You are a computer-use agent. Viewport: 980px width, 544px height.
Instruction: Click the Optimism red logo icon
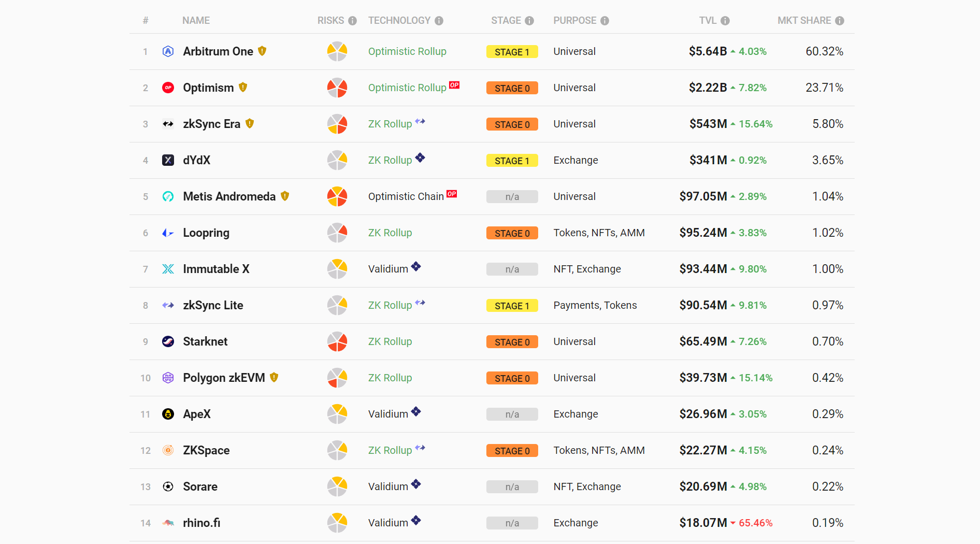coord(168,88)
